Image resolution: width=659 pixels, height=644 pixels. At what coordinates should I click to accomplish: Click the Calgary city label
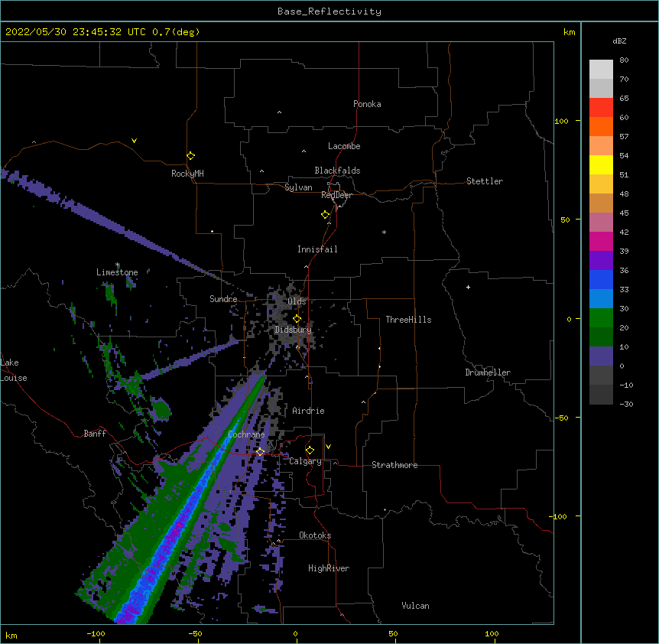(305, 461)
